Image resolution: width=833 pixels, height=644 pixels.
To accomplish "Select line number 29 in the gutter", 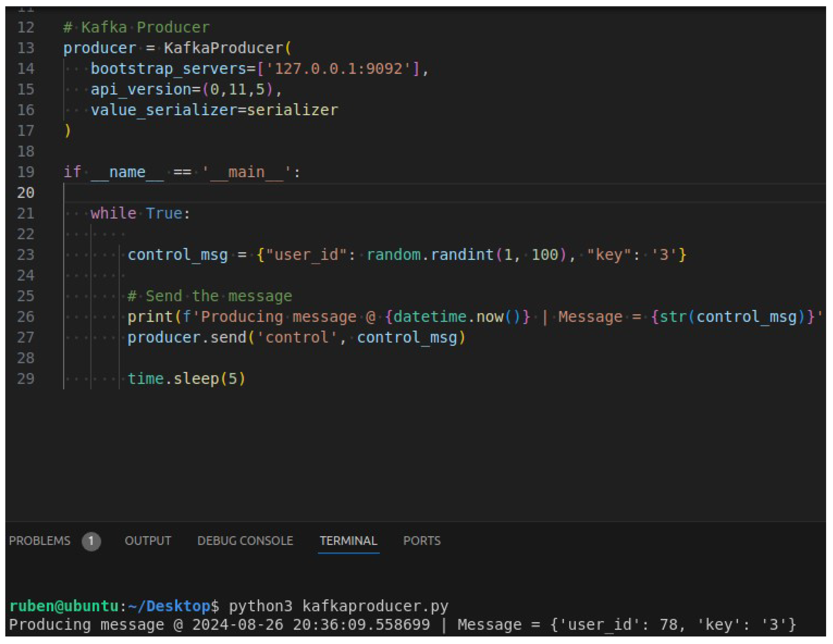I will click(x=26, y=379).
